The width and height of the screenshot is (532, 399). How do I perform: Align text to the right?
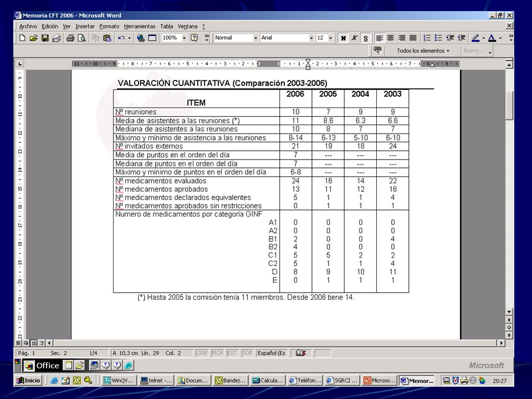click(x=402, y=38)
